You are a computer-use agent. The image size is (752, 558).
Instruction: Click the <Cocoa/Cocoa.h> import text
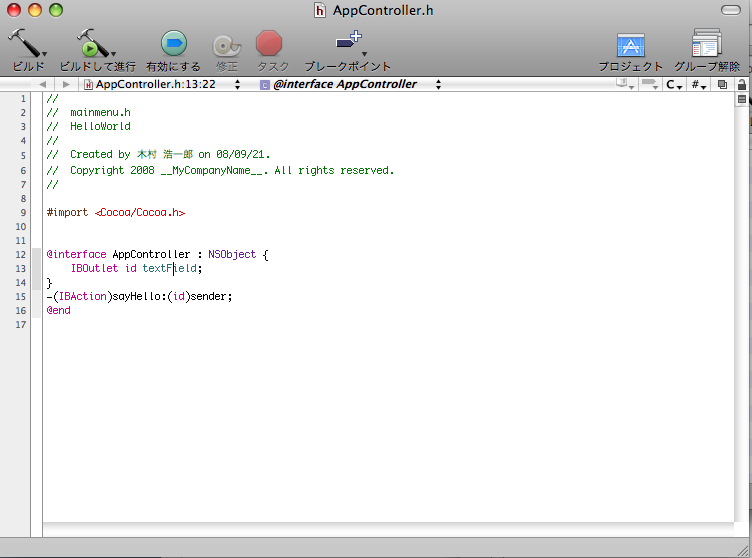[140, 213]
